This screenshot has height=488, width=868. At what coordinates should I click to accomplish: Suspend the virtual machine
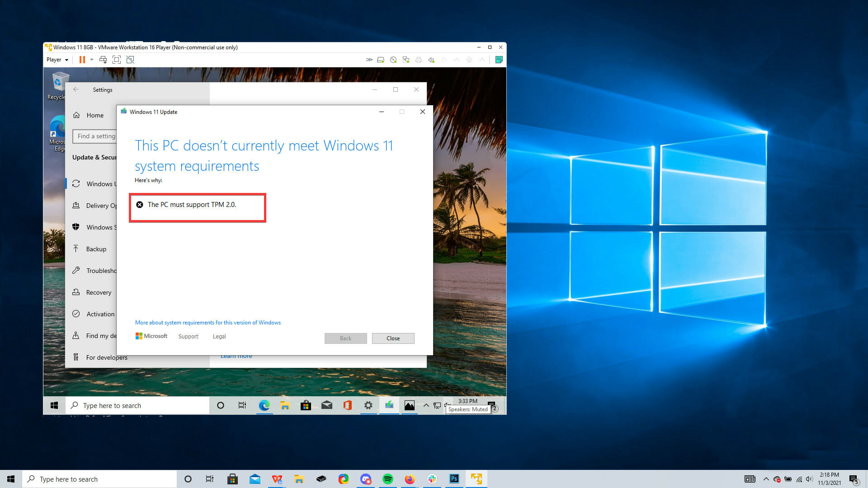click(82, 59)
